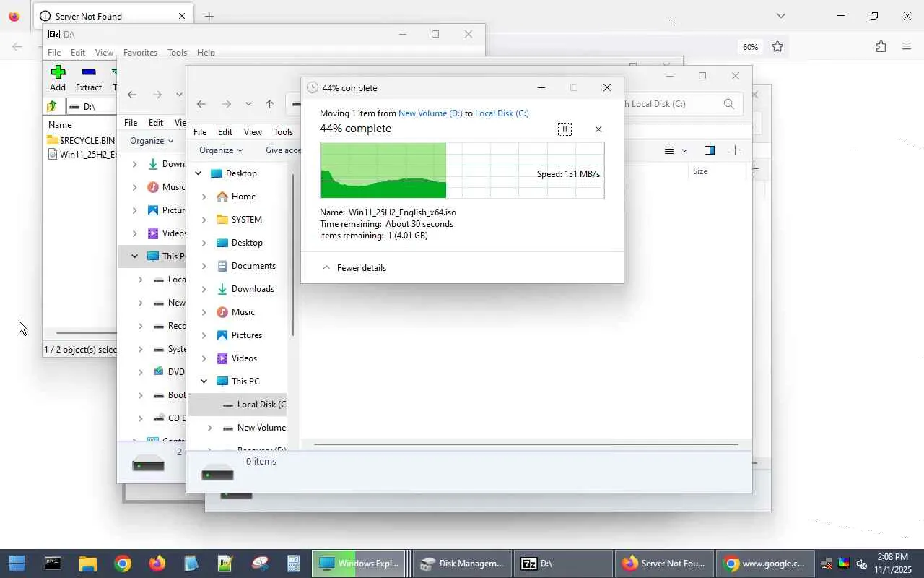This screenshot has height=578, width=924.
Task: Expand the Documents tree node
Action: coord(204,266)
